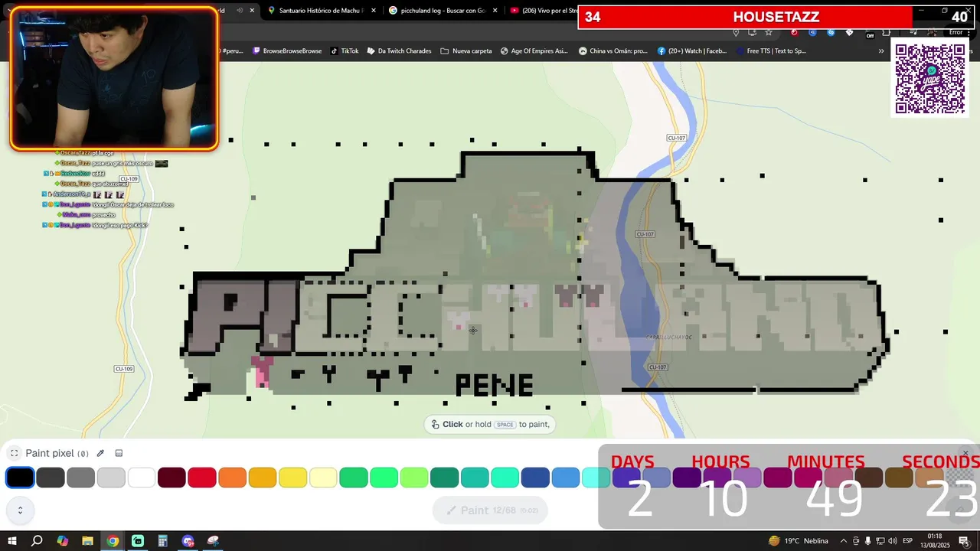Viewport: 980px width, 551px height.
Task: Select the white color swatch
Action: tap(142, 478)
